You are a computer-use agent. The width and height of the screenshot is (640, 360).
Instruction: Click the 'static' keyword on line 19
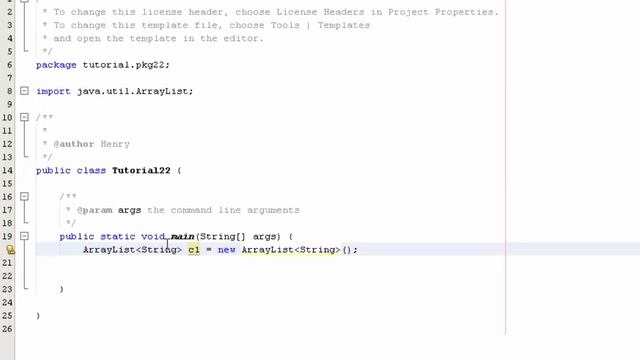pos(118,236)
